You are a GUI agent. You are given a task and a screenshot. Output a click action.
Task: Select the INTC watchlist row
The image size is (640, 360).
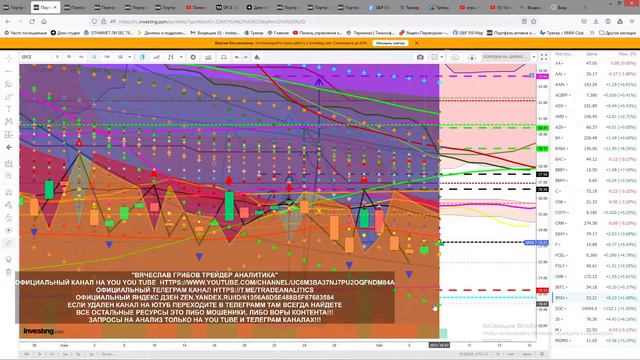click(596, 287)
